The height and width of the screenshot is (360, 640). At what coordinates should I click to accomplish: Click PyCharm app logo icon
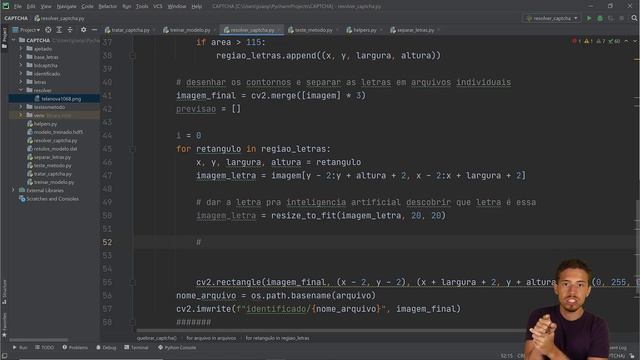[x=6, y=6]
